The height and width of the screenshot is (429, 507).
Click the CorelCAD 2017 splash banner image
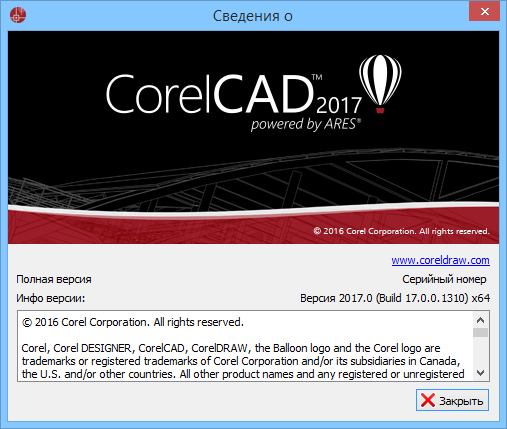point(253,137)
